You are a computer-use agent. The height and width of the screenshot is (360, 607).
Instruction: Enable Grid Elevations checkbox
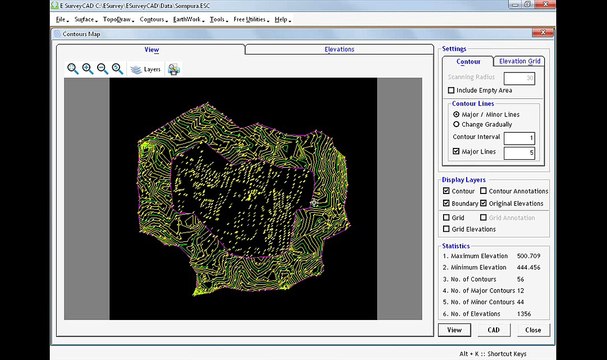pyautogui.click(x=446, y=229)
